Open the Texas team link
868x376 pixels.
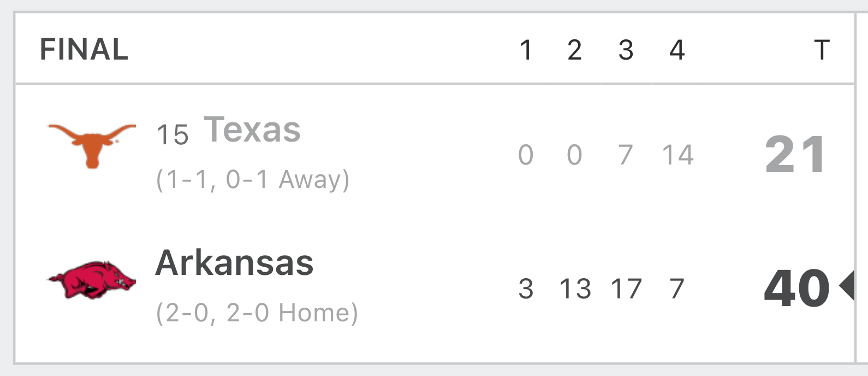click(x=252, y=130)
